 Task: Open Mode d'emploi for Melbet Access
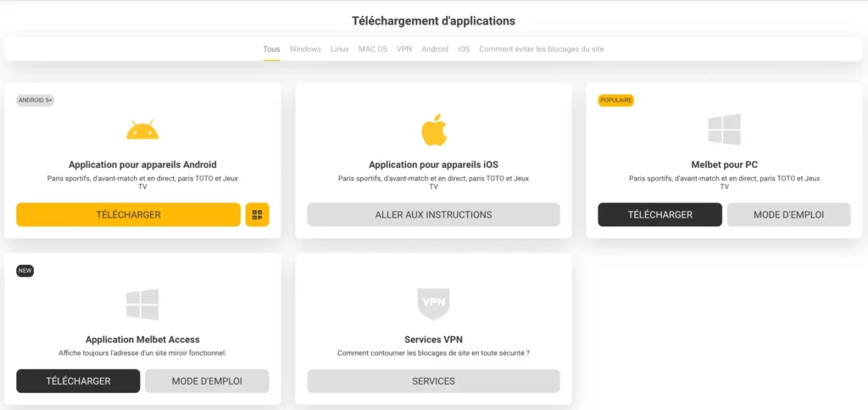(x=207, y=381)
